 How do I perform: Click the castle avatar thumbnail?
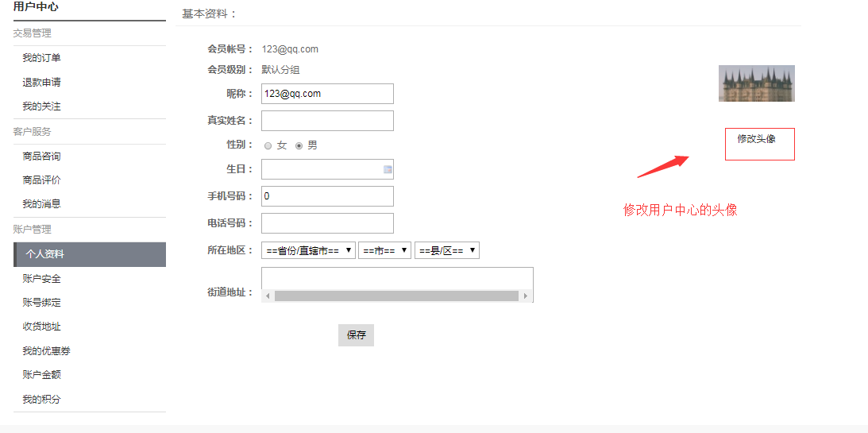tap(757, 83)
